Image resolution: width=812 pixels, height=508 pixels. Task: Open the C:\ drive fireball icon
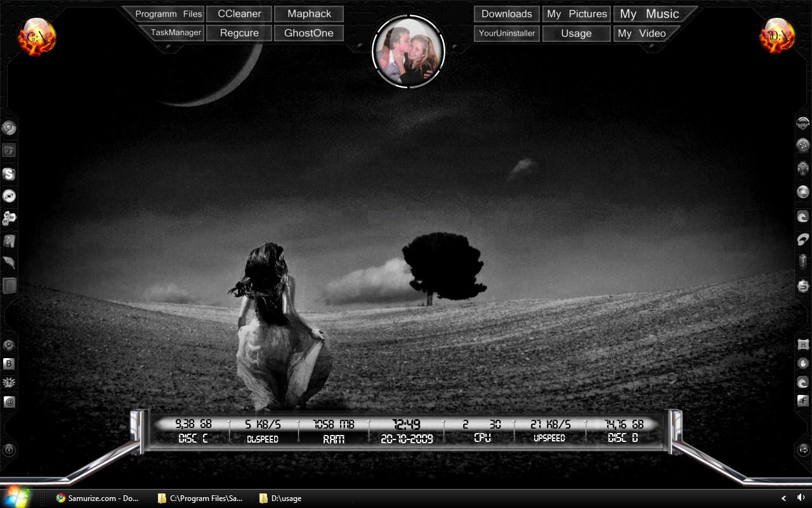37,36
